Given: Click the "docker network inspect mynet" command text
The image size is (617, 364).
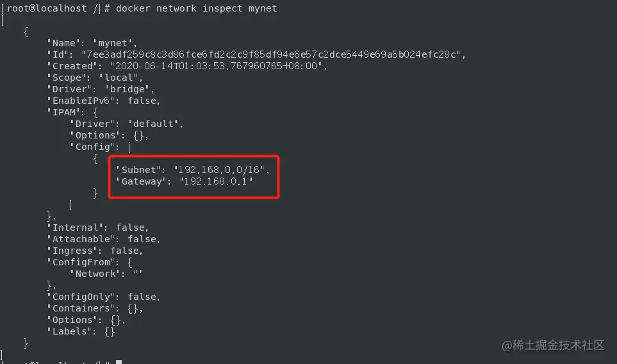Looking at the screenshot, I should pyautogui.click(x=196, y=9).
